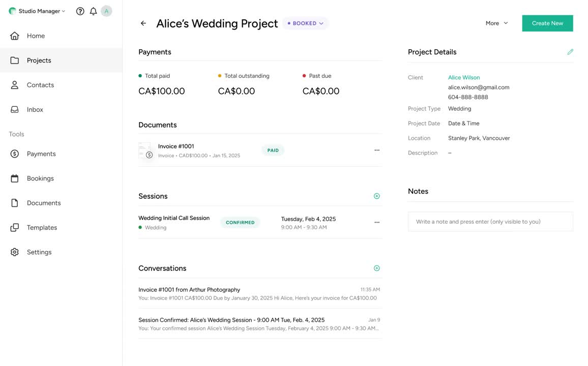Open Inbox from the sidebar
This screenshot has height=366, width=588.
(x=35, y=109)
